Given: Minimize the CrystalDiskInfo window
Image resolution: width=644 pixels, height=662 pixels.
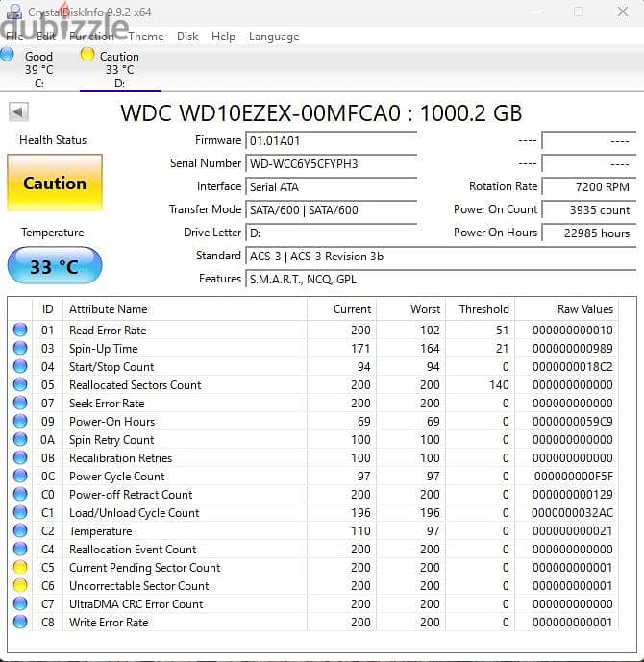Looking at the screenshot, I should coord(535,12).
